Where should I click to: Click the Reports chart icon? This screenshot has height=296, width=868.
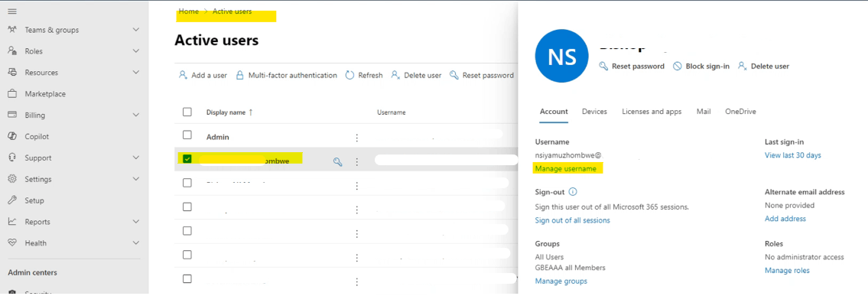pyautogui.click(x=12, y=221)
